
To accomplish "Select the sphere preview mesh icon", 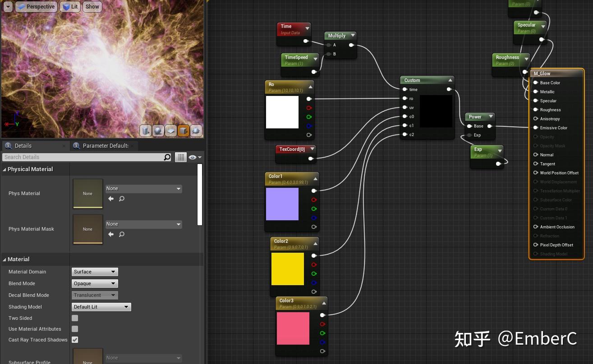I will [158, 131].
